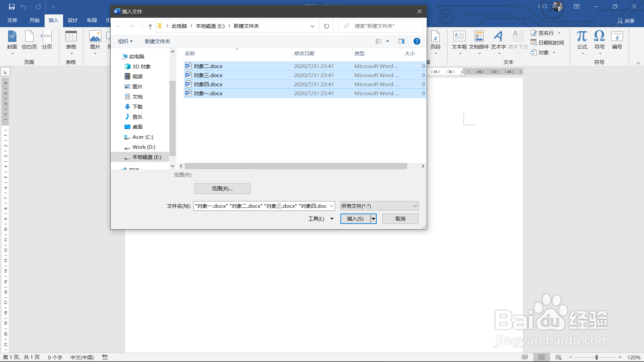Image resolution: width=644 pixels, height=362 pixels.
Task: Open the Tools (工具) dropdown menu
Action: (x=321, y=219)
